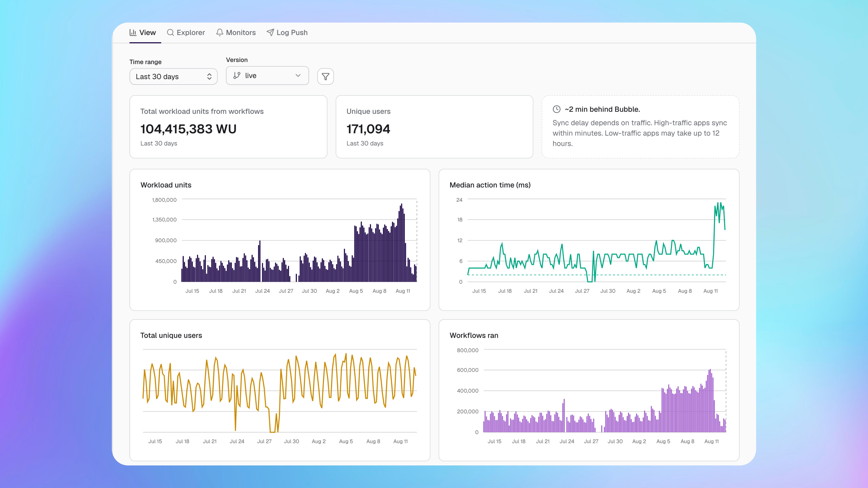Click the 450,000 axis label in Workload units
868x488 pixels.
166,261
